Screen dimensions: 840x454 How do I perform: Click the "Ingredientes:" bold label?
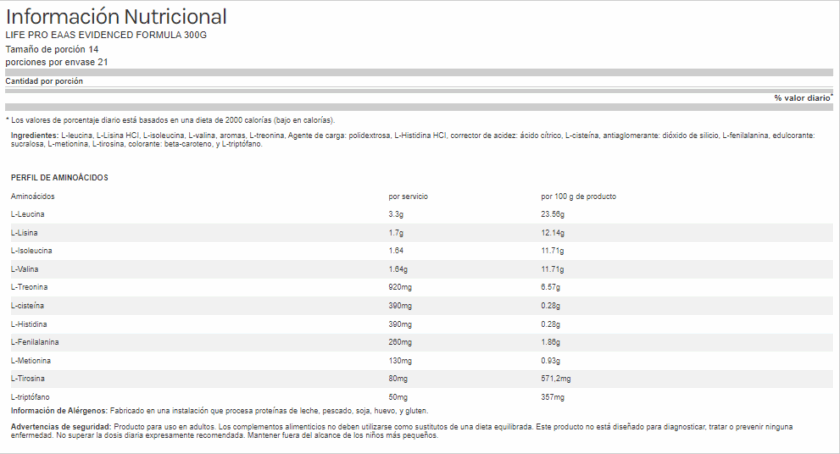(35, 135)
